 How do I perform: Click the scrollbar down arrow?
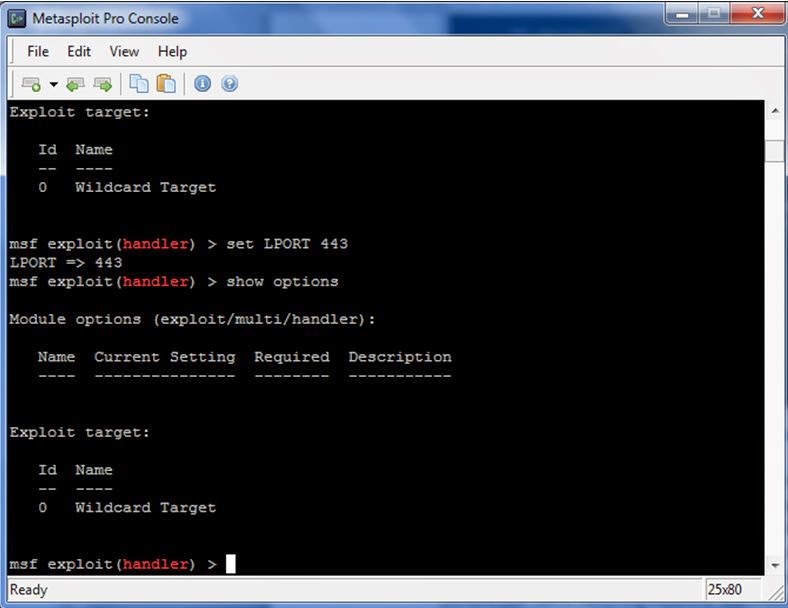click(x=775, y=565)
